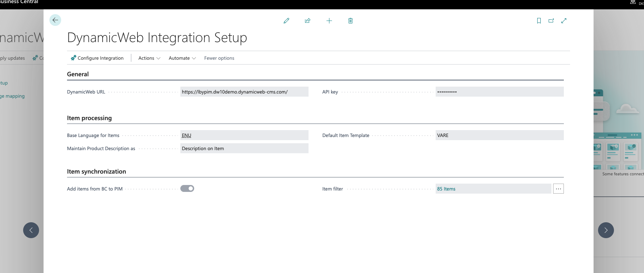This screenshot has height=273, width=644.
Task: Click the share icon
Action: pos(307,21)
